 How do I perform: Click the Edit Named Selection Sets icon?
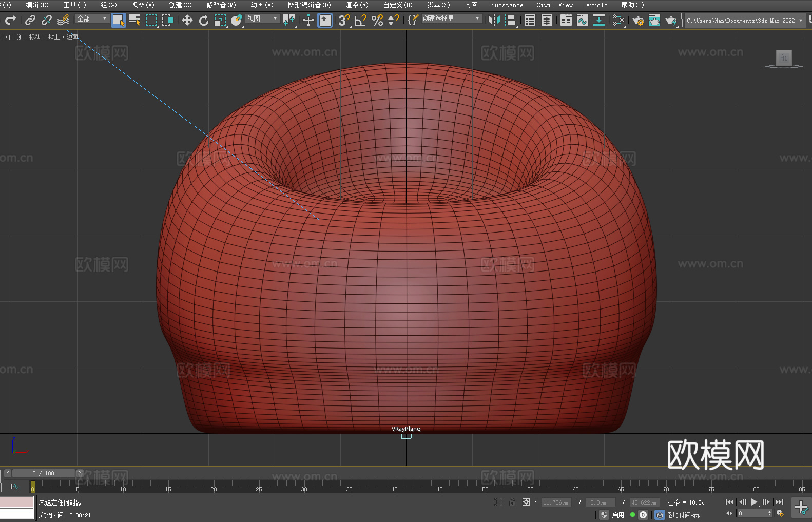[413, 20]
